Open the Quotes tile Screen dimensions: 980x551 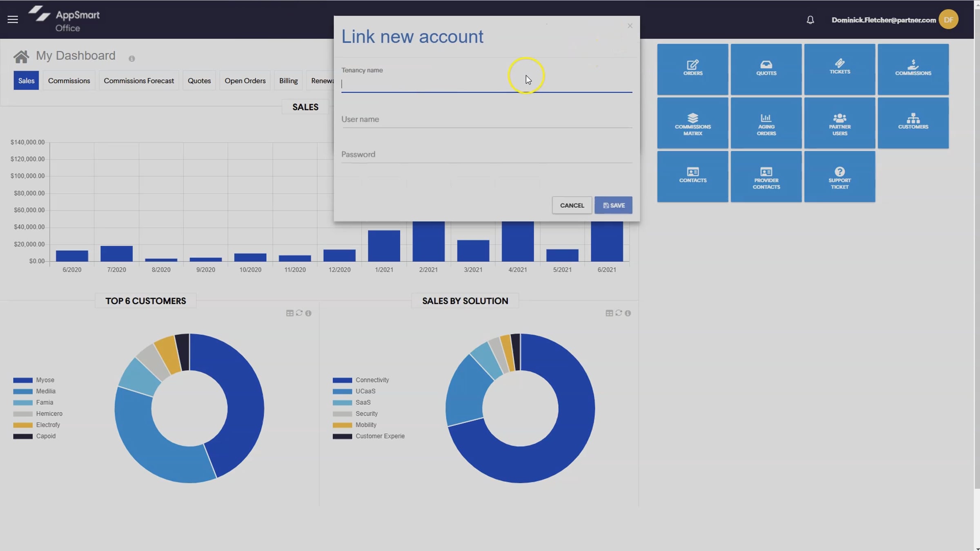pyautogui.click(x=766, y=69)
